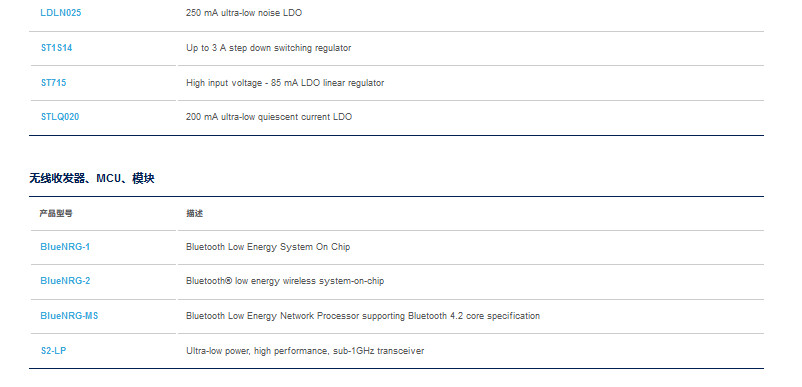This screenshot has width=802, height=387.
Task: Click the 描述 column header
Action: point(194,213)
